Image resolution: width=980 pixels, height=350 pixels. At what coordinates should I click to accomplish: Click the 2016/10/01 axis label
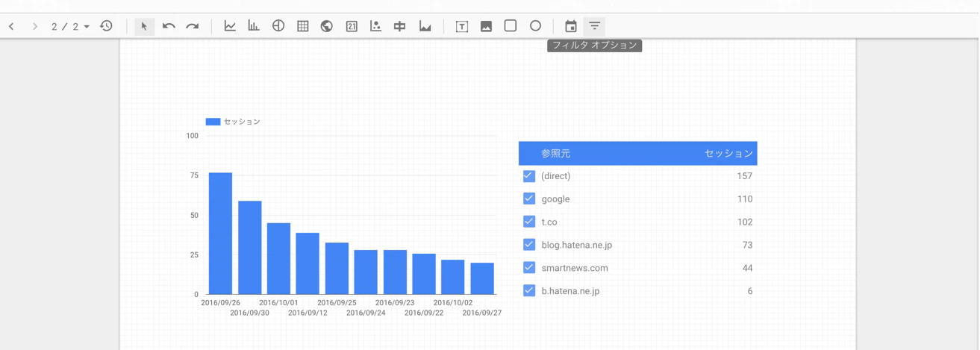278,303
